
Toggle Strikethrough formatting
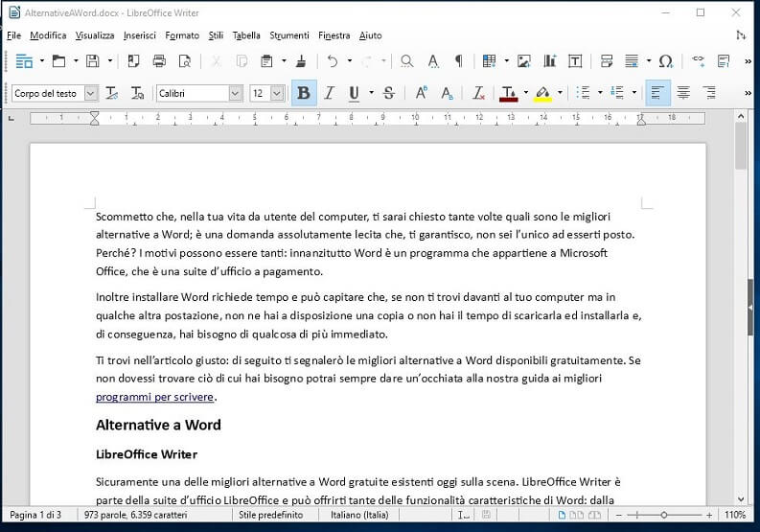tap(389, 93)
